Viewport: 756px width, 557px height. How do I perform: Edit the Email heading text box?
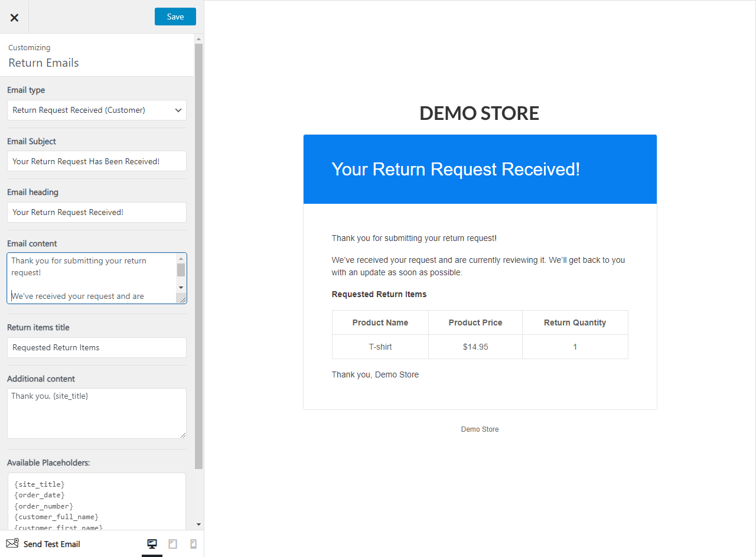(96, 212)
